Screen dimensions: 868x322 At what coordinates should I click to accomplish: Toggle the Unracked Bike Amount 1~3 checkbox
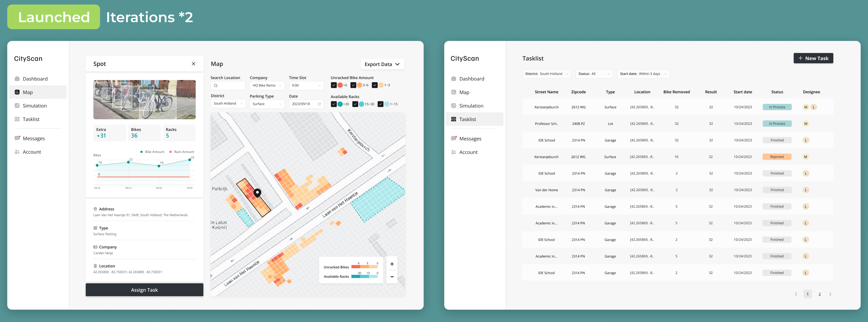point(375,85)
